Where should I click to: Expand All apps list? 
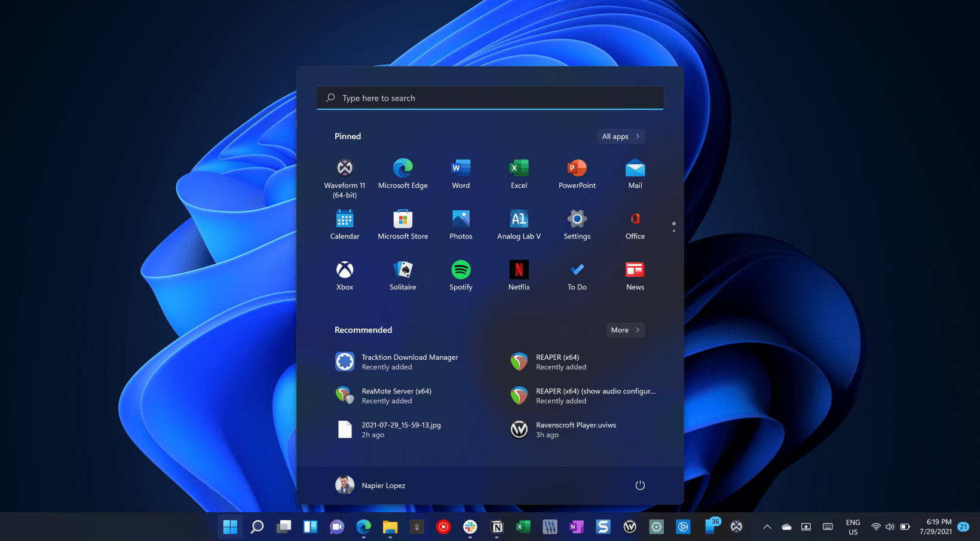point(621,136)
